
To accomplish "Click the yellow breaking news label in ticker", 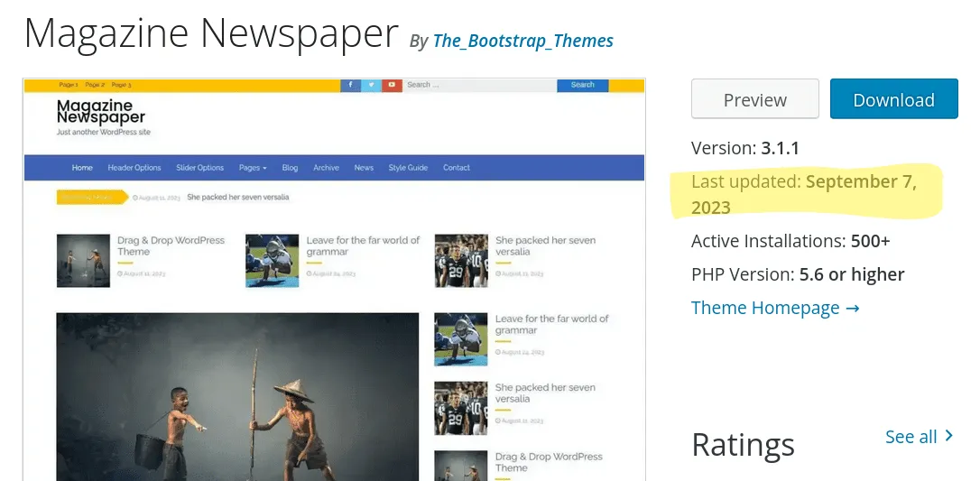I will pyautogui.click(x=92, y=198).
